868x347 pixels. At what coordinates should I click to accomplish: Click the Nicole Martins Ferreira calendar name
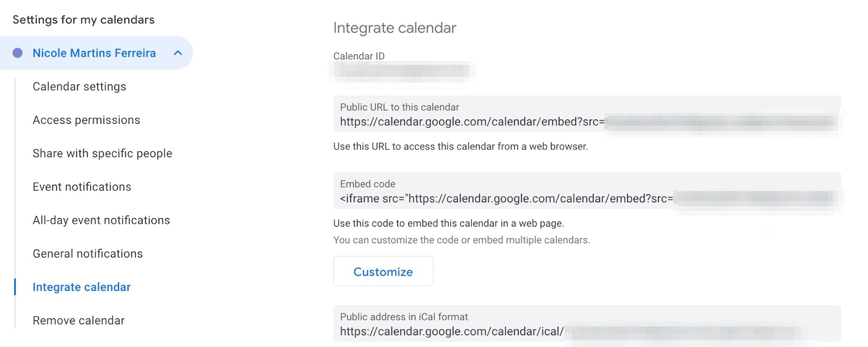tap(94, 53)
